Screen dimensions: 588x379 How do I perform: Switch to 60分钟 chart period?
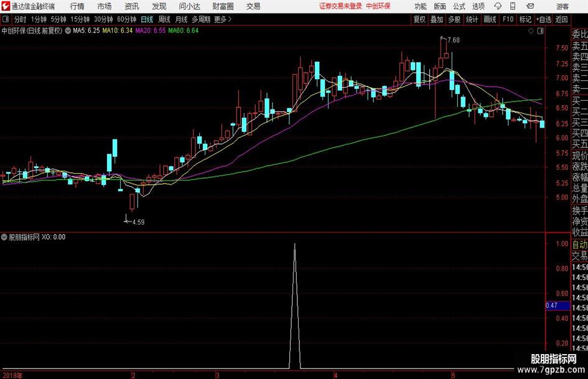coord(127,19)
